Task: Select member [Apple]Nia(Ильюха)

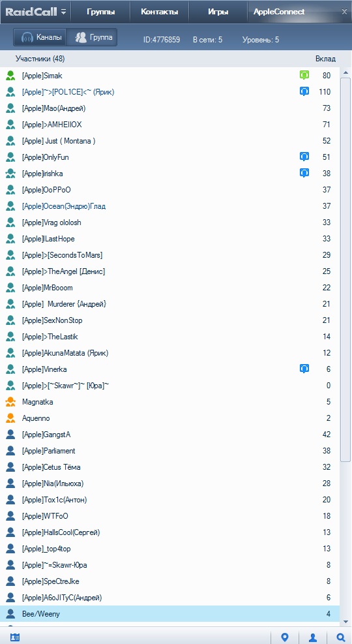Action: [x=170, y=483]
